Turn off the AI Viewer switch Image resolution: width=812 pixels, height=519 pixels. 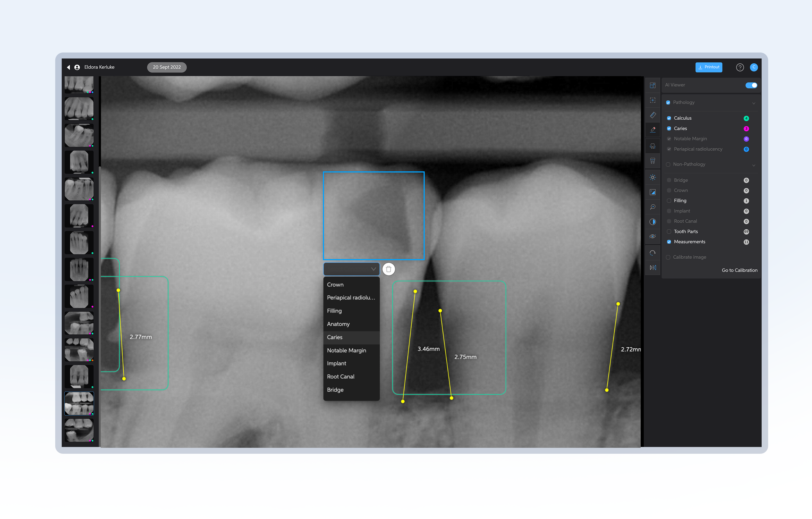[x=751, y=85]
